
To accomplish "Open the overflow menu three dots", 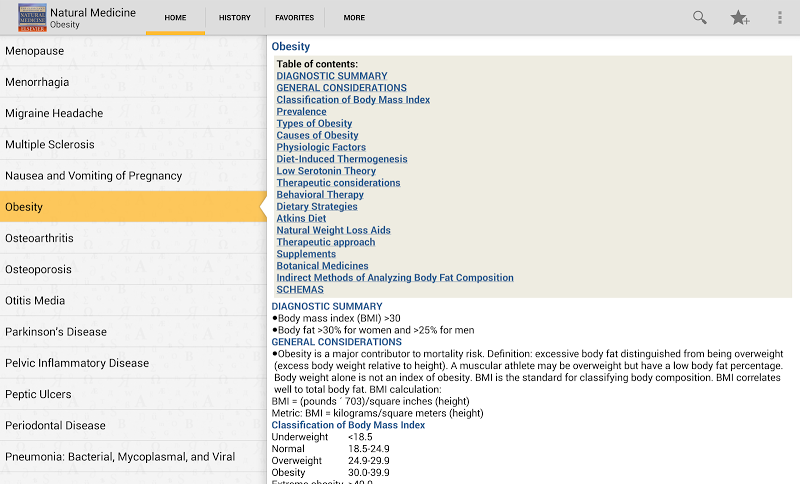I will [x=780, y=17].
